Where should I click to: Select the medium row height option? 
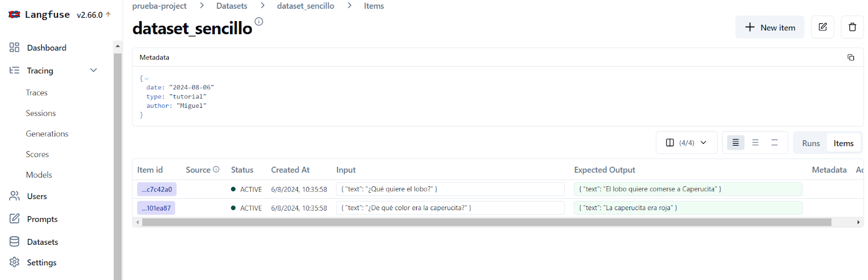click(x=755, y=142)
